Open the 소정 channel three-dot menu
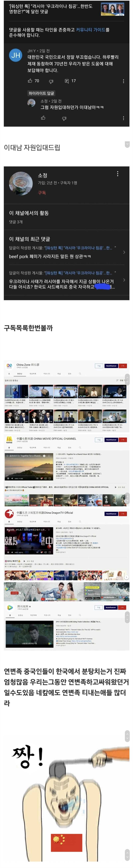This screenshot has width=133, height=868. pyautogui.click(x=117, y=174)
